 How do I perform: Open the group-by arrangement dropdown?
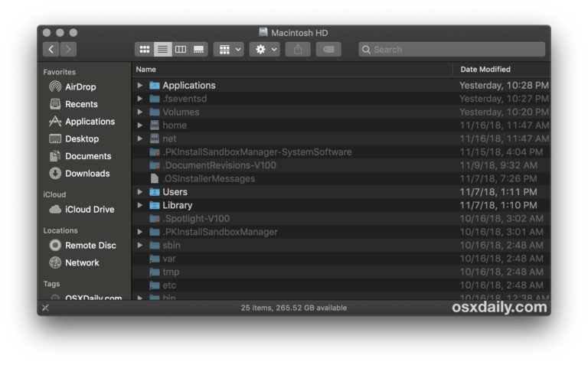[x=229, y=50]
